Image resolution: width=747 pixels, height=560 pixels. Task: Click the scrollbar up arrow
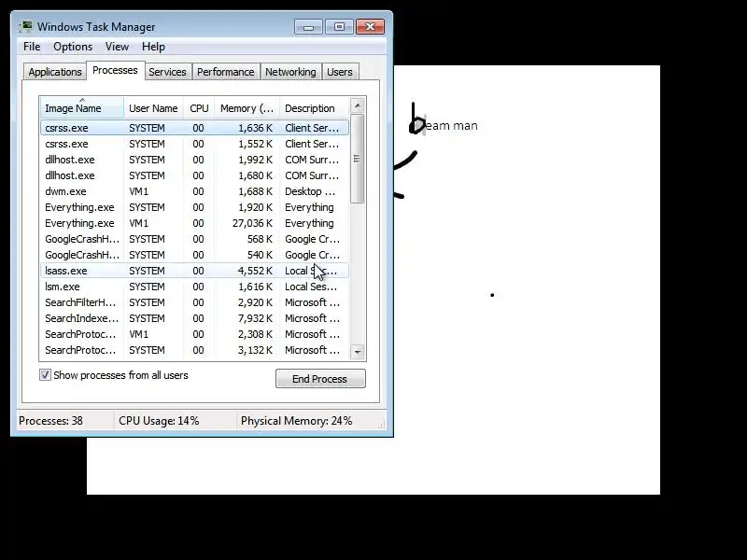tap(358, 105)
